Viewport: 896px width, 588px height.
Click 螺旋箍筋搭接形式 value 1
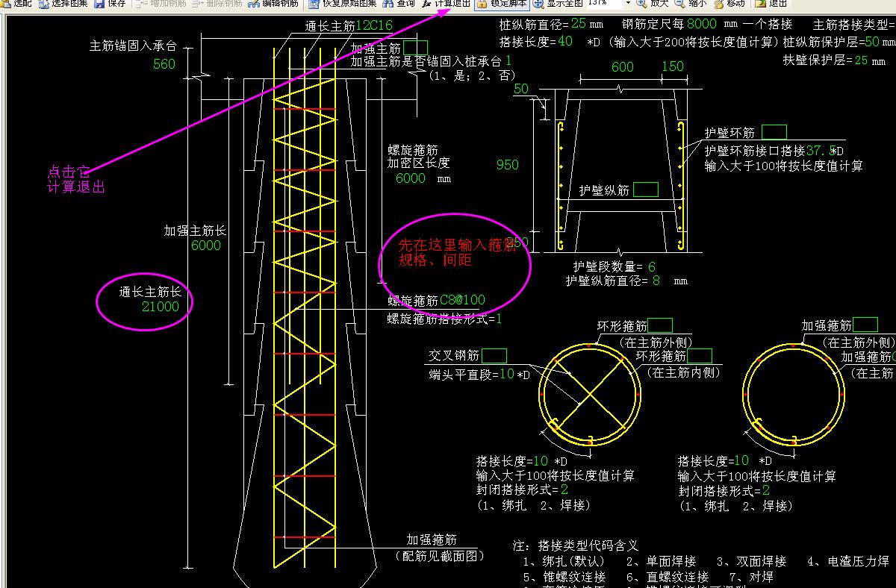(x=499, y=319)
